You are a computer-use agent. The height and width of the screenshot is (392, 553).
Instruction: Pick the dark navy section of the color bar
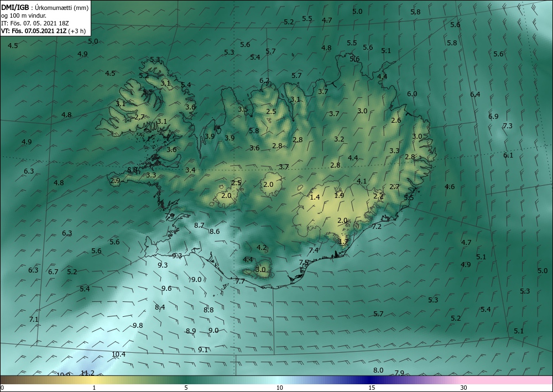pyautogui.click(x=371, y=380)
